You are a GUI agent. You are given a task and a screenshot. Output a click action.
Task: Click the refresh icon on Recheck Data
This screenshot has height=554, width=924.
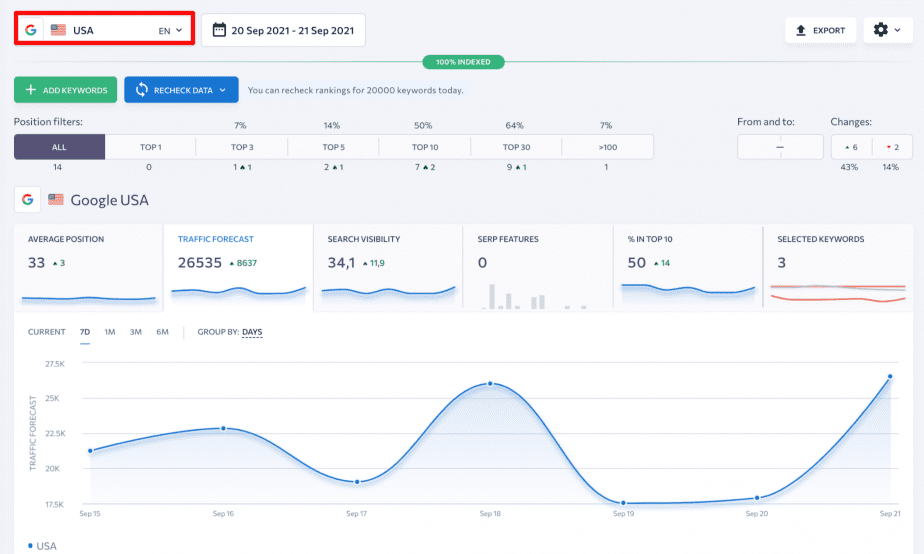tap(141, 90)
